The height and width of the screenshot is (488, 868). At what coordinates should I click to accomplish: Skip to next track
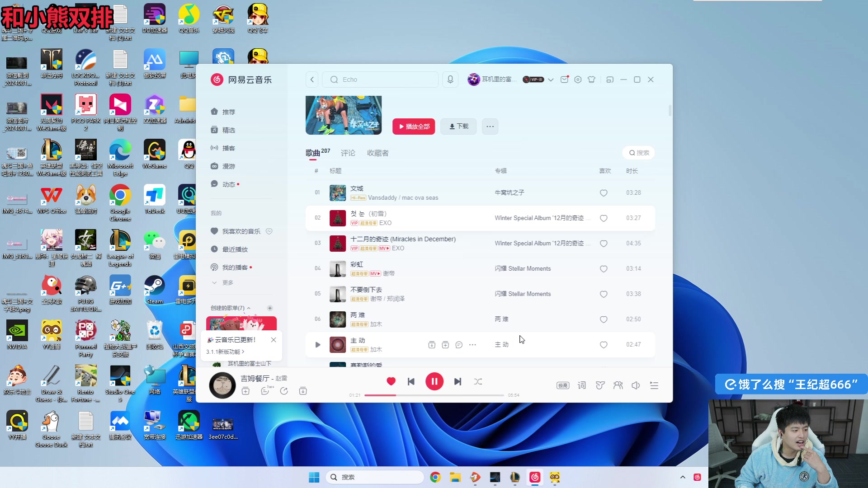coord(458,381)
